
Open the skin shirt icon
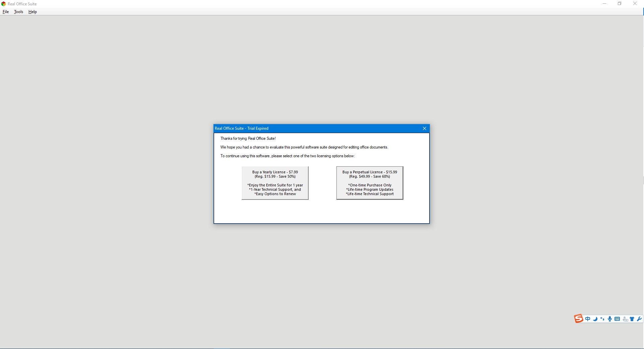coord(632,319)
